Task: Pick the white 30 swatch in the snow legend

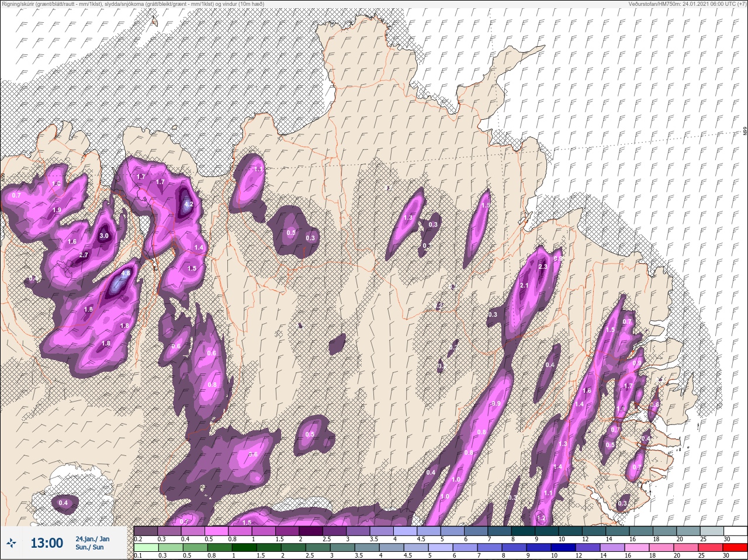Action: click(737, 531)
